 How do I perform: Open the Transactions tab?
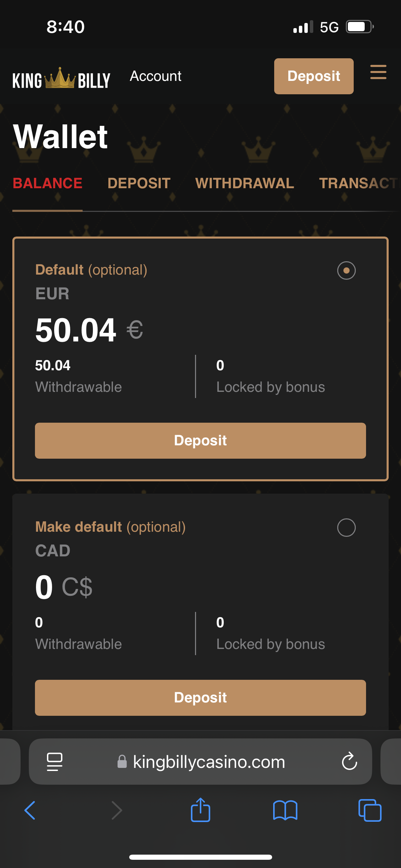(358, 183)
